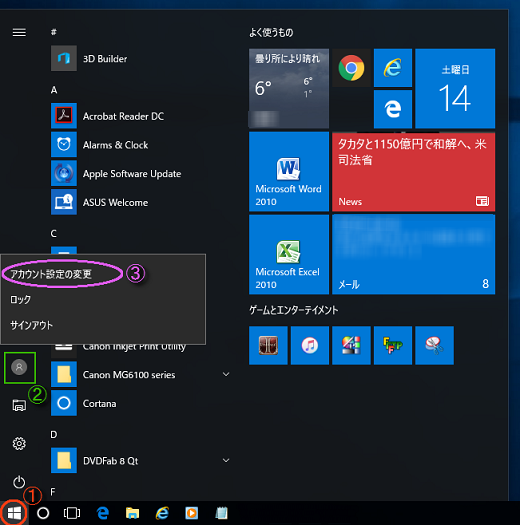
Task: Open the メール tile
Action: click(x=414, y=254)
